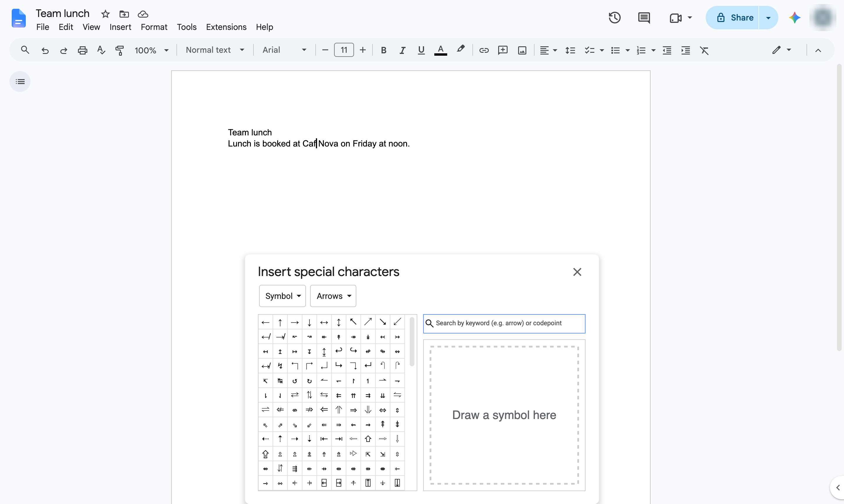Open the Arial font dropdown
Image resolution: width=844 pixels, height=504 pixels.
pyautogui.click(x=284, y=50)
